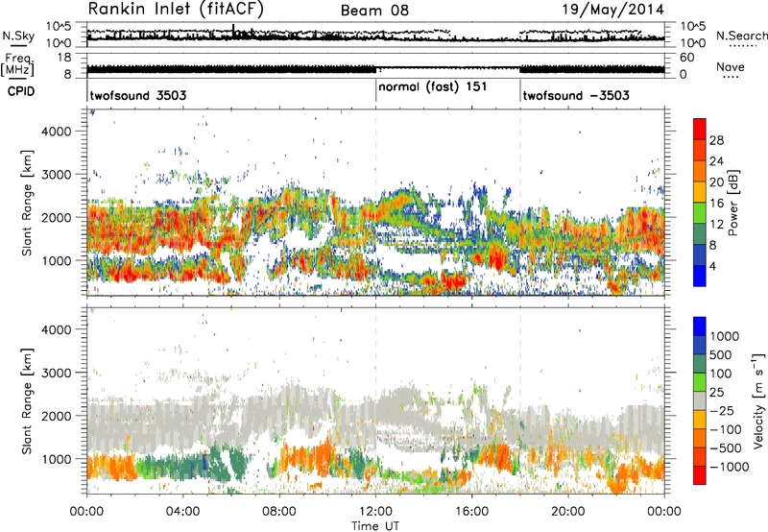Click 'Slant Range [km]' label of velocity panel
The height and width of the screenshot is (532, 768).
[x=27, y=400]
